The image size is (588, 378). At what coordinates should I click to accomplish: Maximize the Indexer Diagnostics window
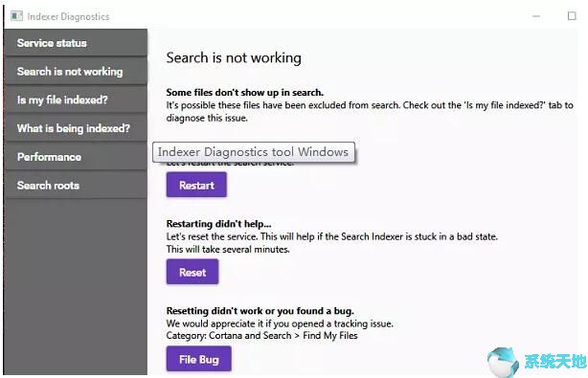pyautogui.click(x=572, y=16)
